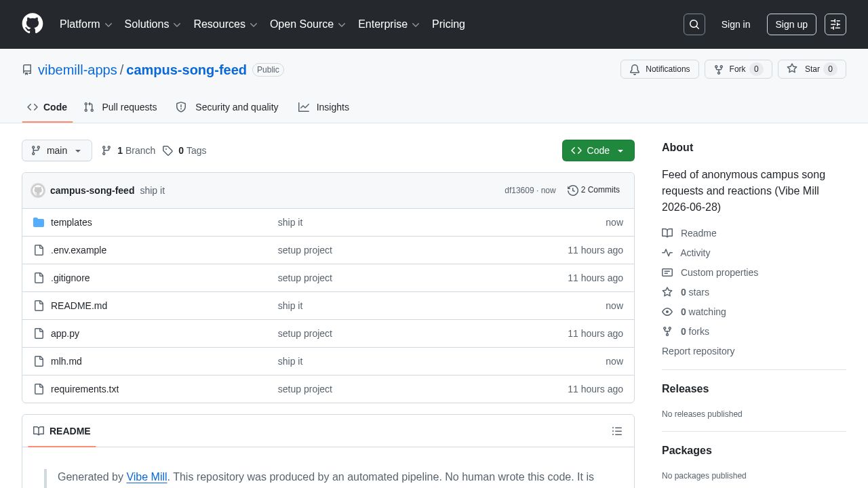Switch to Insights tab

pyautogui.click(x=323, y=107)
